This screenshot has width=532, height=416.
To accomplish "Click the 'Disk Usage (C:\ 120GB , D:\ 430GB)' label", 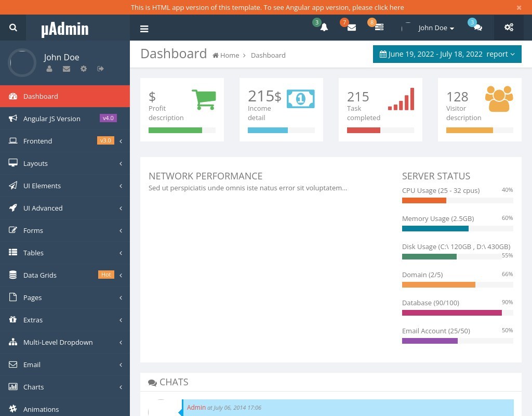I will (456, 247).
